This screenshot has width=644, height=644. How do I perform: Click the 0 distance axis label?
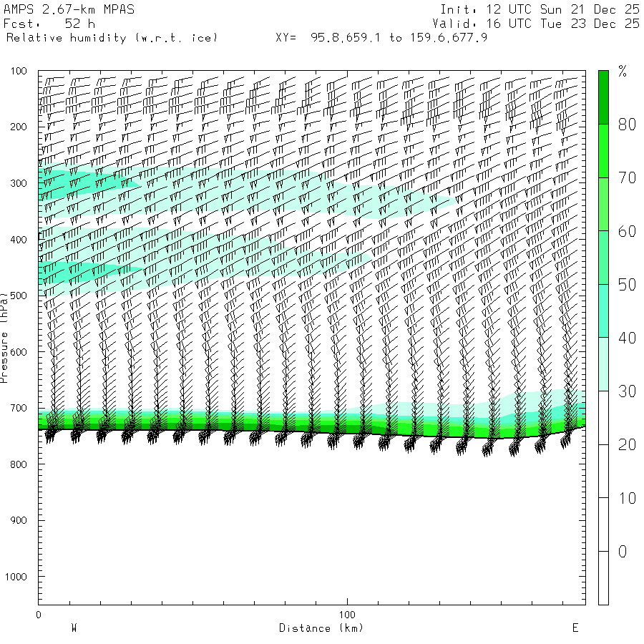(x=39, y=615)
